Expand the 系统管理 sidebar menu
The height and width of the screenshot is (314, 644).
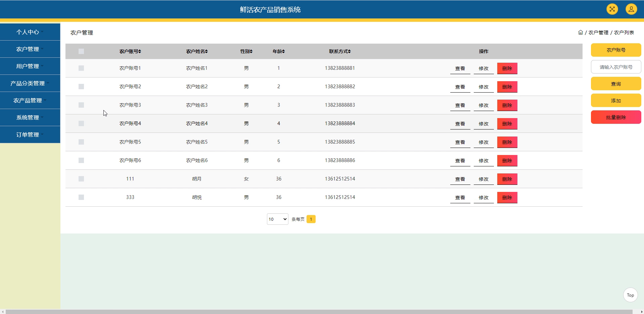tap(30, 117)
